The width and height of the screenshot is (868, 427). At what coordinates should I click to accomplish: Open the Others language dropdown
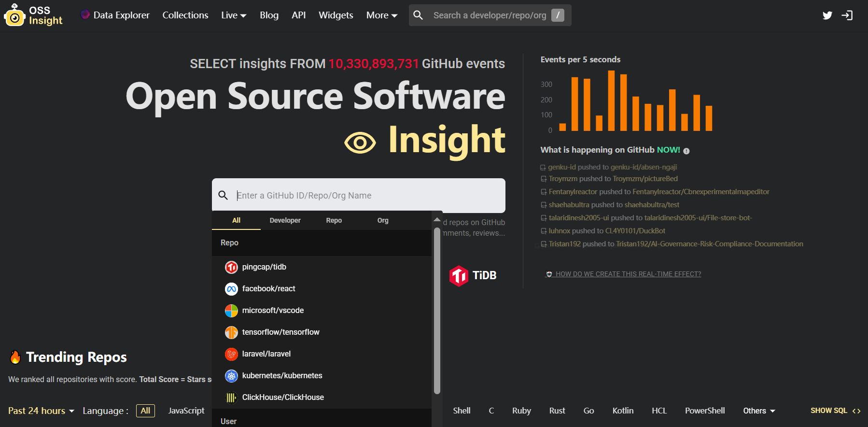759,411
